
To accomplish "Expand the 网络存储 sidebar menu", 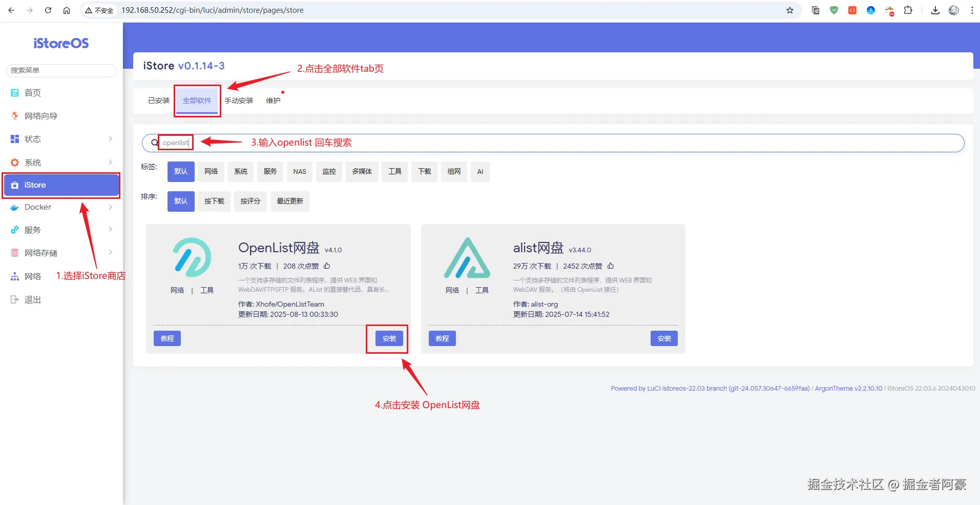I will click(61, 253).
